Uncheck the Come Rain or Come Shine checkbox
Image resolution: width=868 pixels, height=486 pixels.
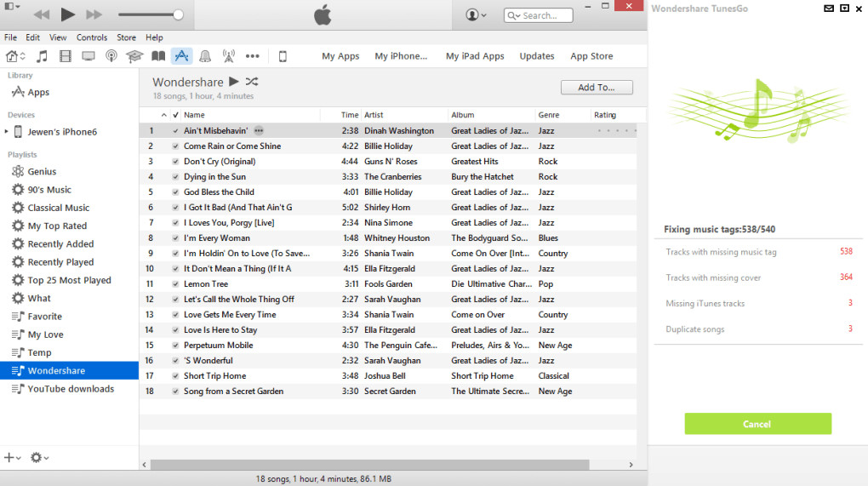click(175, 146)
